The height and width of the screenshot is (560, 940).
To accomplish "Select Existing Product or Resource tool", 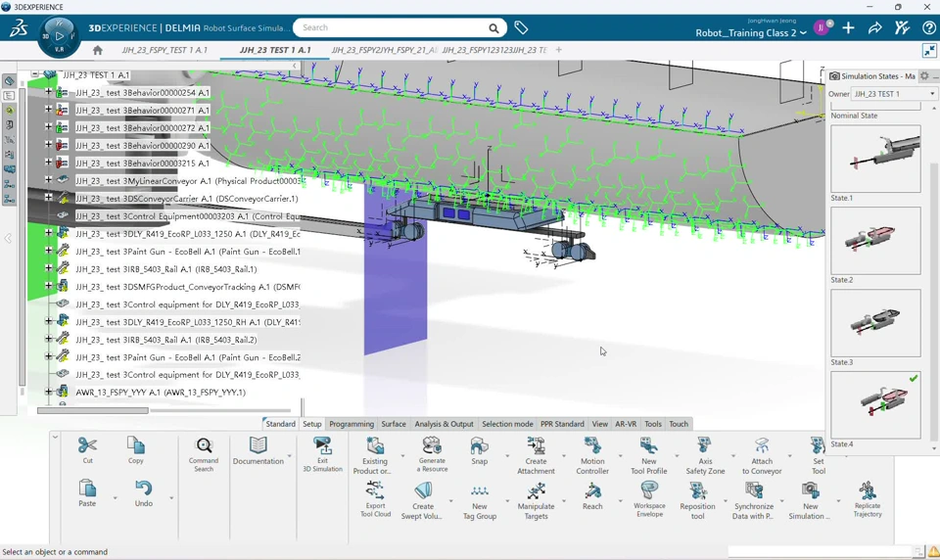I will (x=375, y=445).
